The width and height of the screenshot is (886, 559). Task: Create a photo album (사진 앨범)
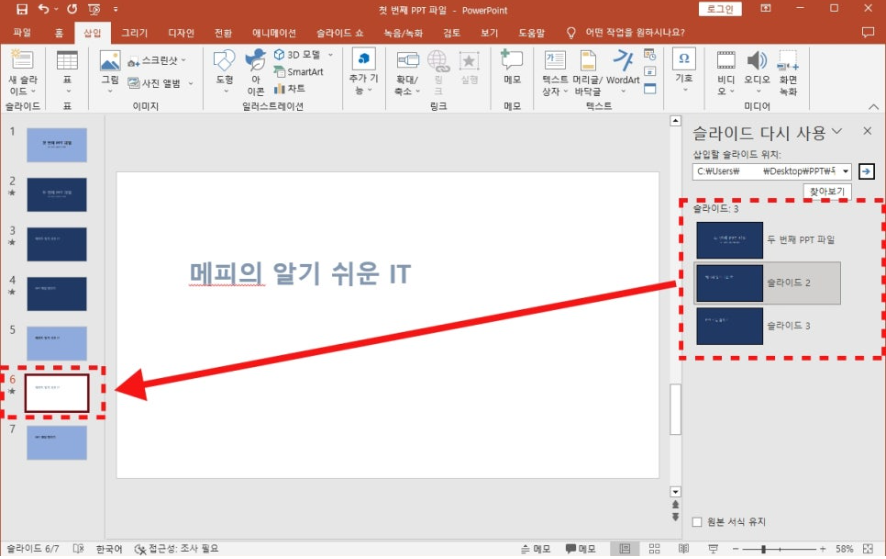[160, 83]
